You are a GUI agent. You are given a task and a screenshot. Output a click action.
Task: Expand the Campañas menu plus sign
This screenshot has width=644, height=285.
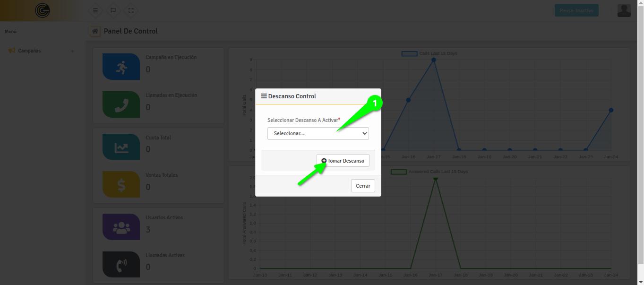click(72, 51)
